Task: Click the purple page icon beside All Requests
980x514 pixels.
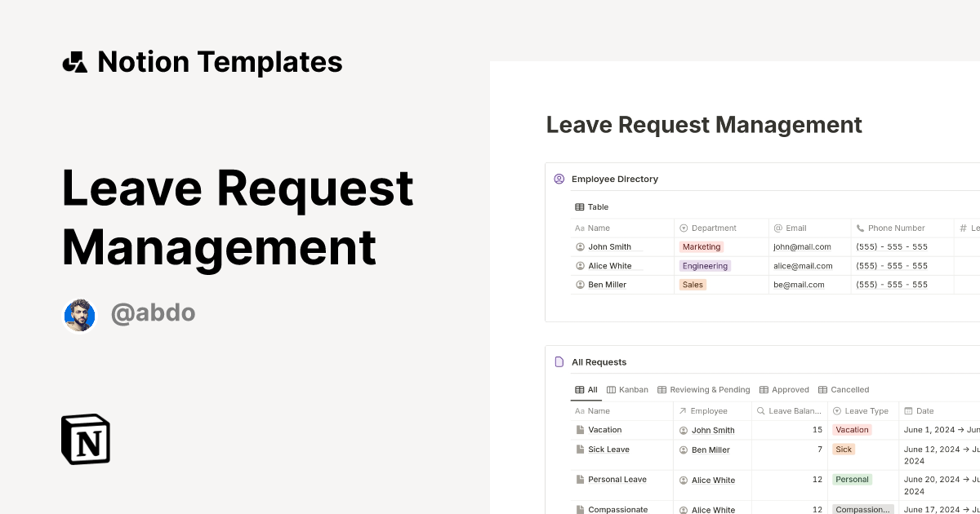Action: pyautogui.click(x=559, y=361)
